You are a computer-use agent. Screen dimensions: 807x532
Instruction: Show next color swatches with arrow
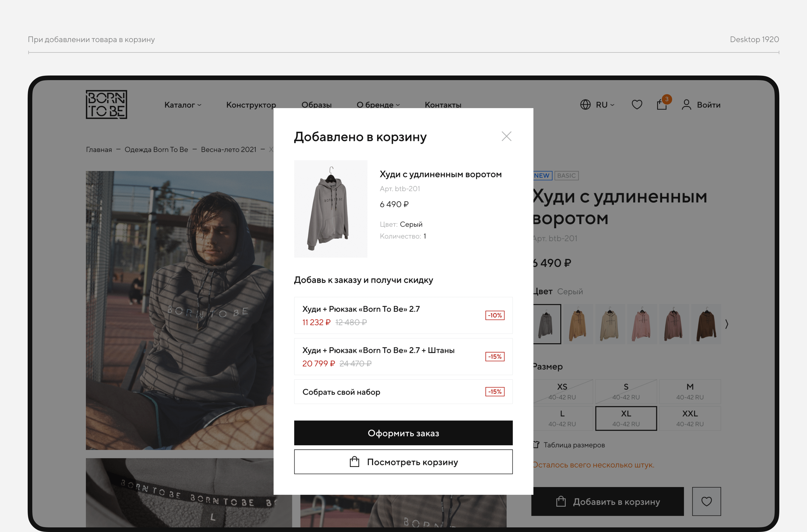(x=727, y=324)
